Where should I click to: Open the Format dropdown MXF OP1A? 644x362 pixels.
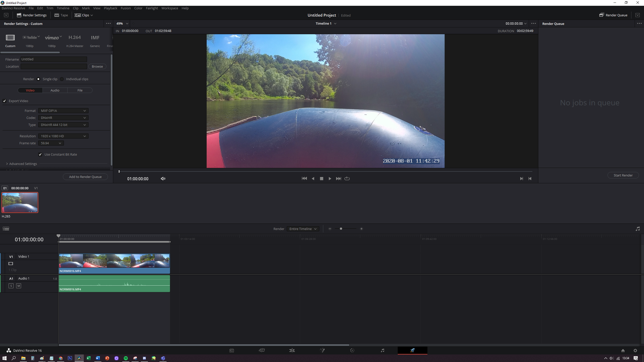63,111
